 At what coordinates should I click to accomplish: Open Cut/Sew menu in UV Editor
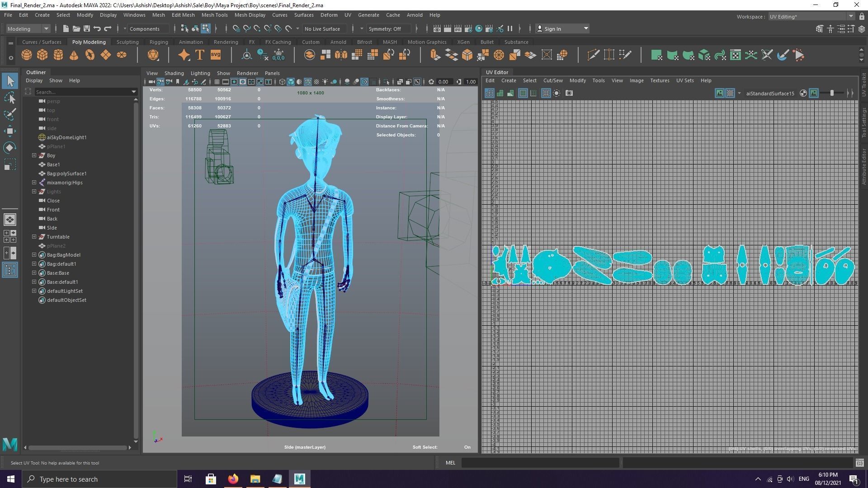pos(553,80)
